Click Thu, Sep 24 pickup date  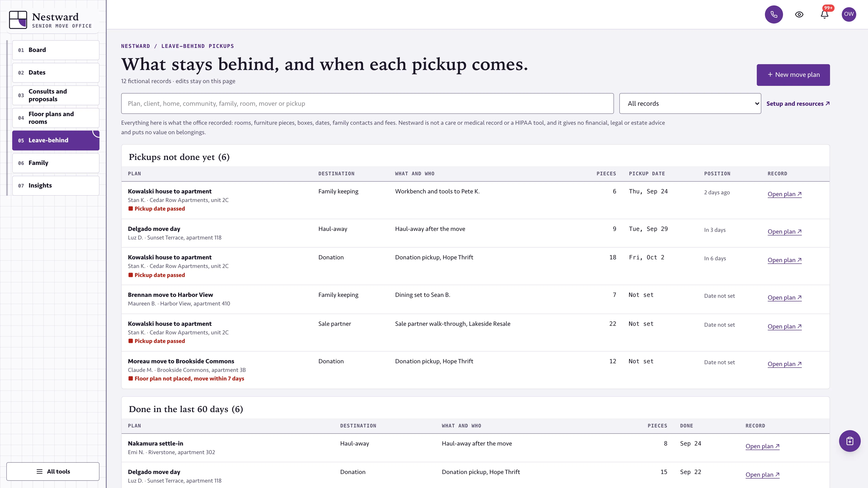click(x=648, y=191)
